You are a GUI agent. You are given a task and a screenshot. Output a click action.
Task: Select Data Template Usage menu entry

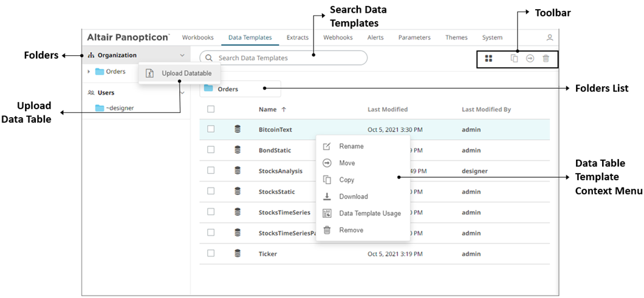click(369, 213)
